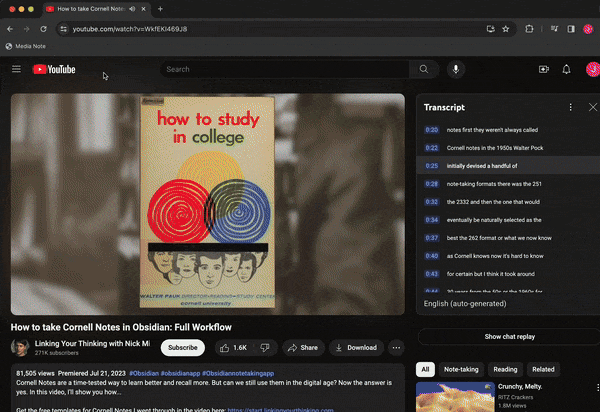Open the #Obsidiannotetakingapp hashtag link
The width and height of the screenshot is (600, 412).
click(x=238, y=373)
